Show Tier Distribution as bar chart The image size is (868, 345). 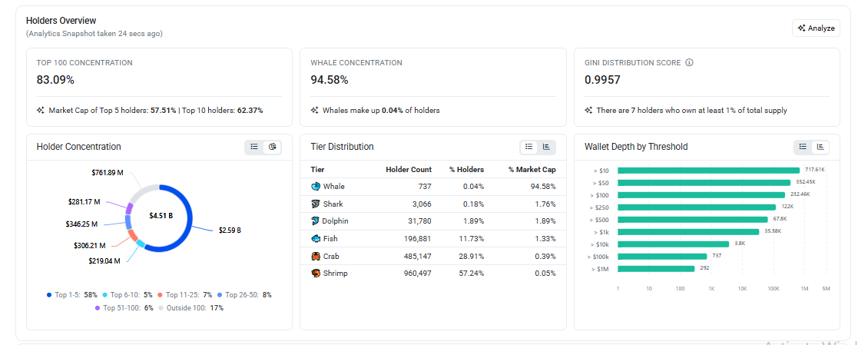(546, 147)
